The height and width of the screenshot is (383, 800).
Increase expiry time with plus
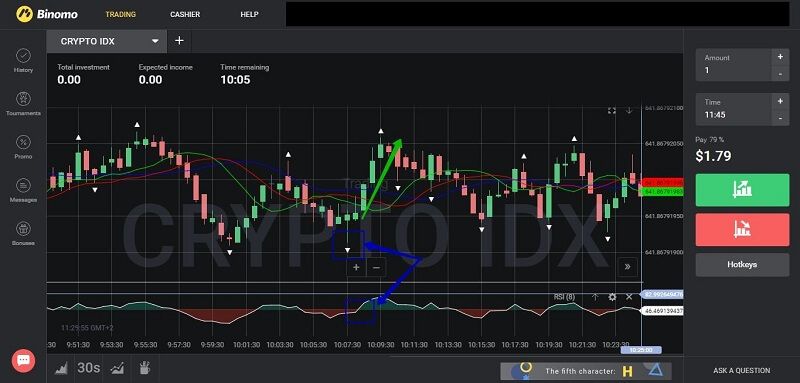point(780,101)
